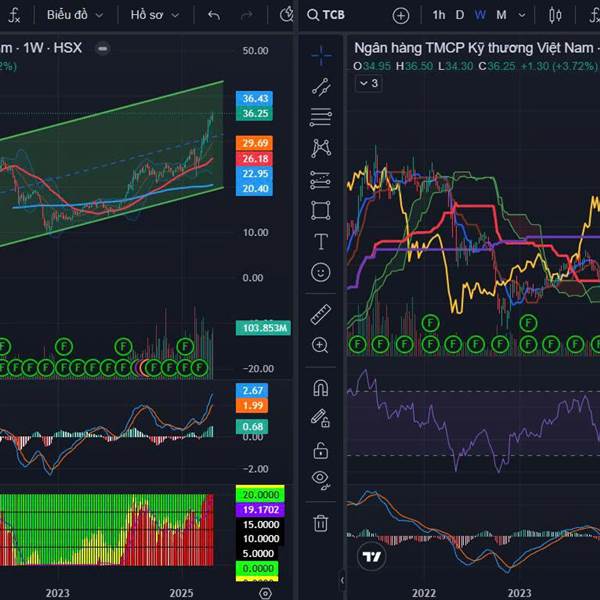
Task: Open the TCB symbol search
Action: tap(326, 15)
